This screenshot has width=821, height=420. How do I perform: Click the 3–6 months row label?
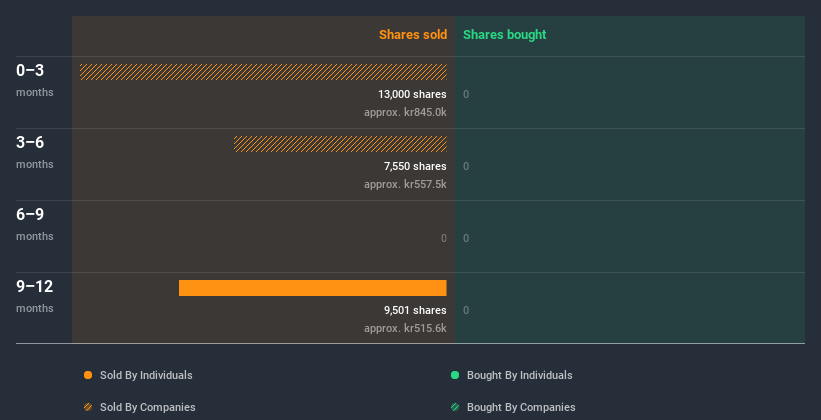point(35,152)
